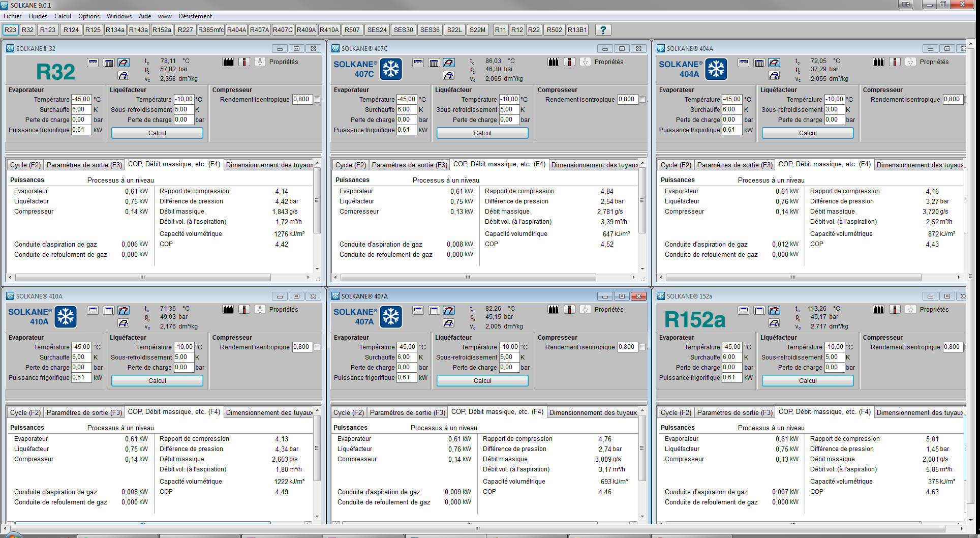
Task: Click Calcul button in SOLKANE 407A window
Action: tap(482, 381)
